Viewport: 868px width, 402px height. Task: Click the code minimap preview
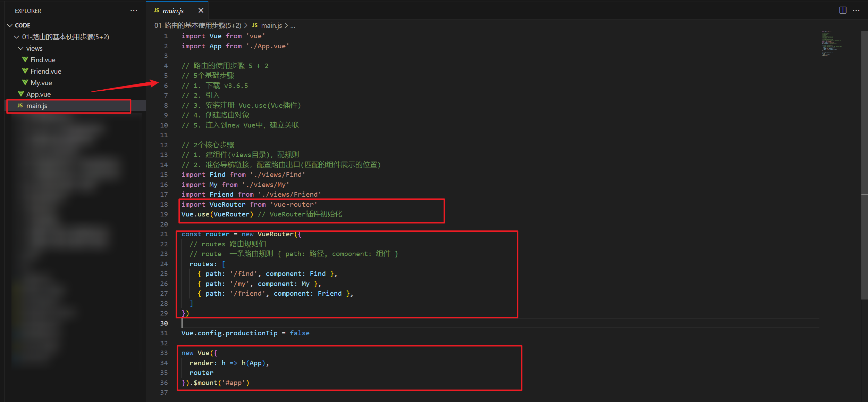(832, 43)
